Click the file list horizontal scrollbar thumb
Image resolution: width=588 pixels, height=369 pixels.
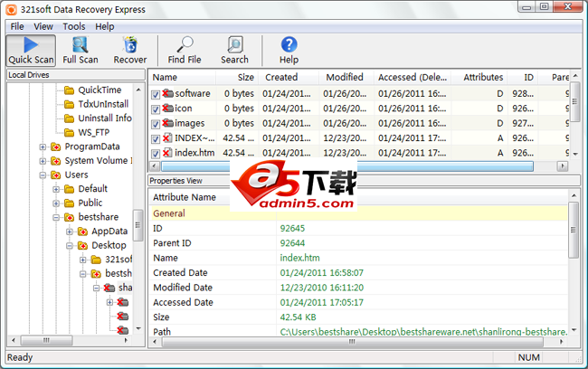[346, 166]
